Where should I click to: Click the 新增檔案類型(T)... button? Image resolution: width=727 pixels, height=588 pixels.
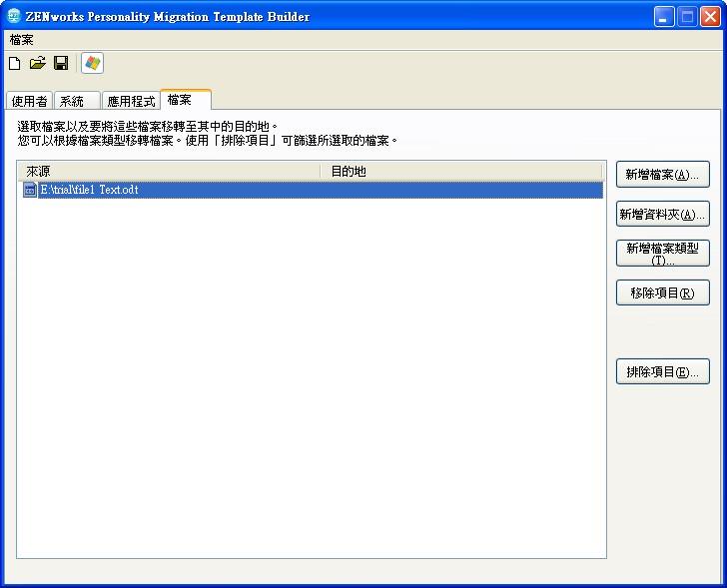click(x=662, y=253)
